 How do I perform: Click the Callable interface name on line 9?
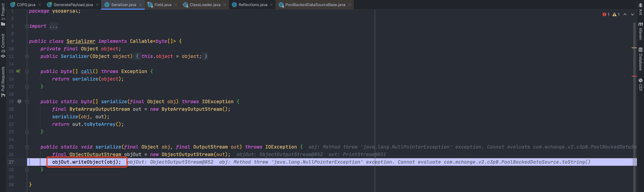point(141,41)
